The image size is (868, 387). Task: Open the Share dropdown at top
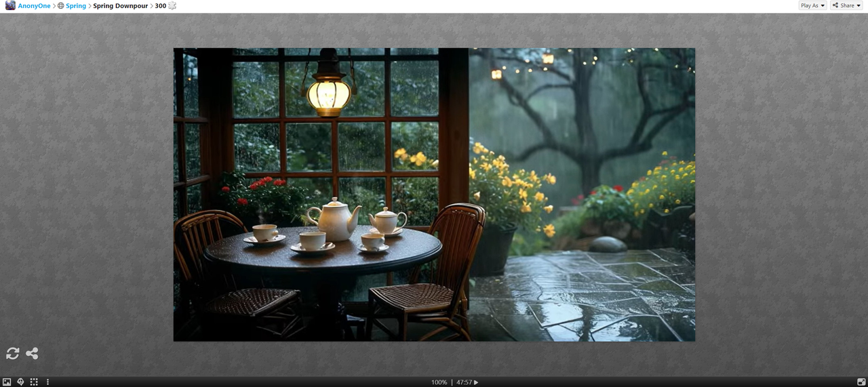point(846,5)
